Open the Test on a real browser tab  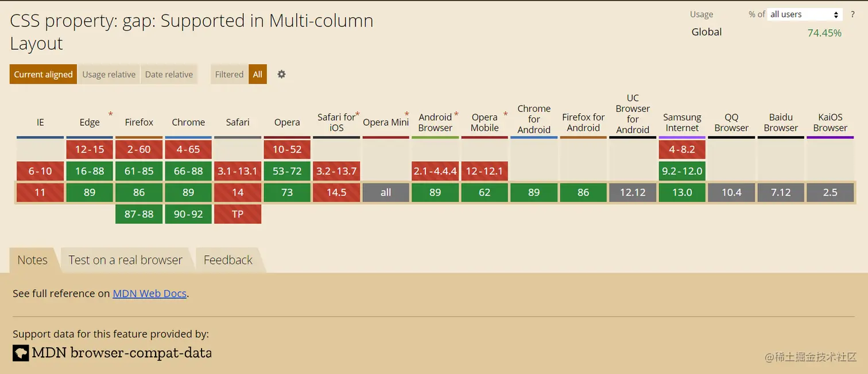(125, 260)
